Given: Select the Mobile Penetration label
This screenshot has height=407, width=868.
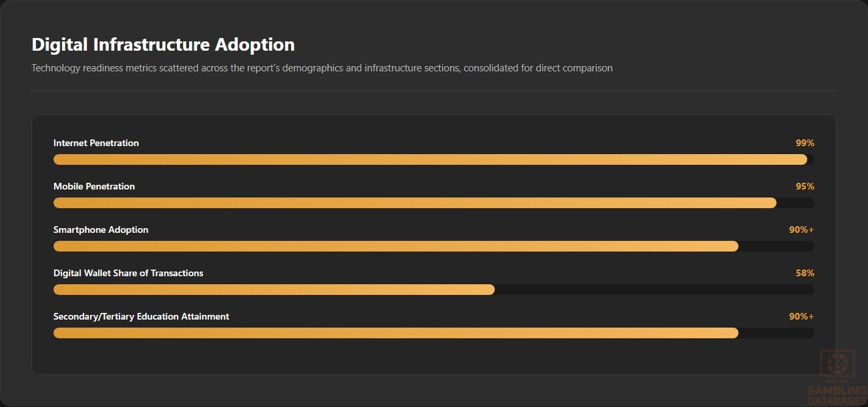Looking at the screenshot, I should [x=94, y=186].
